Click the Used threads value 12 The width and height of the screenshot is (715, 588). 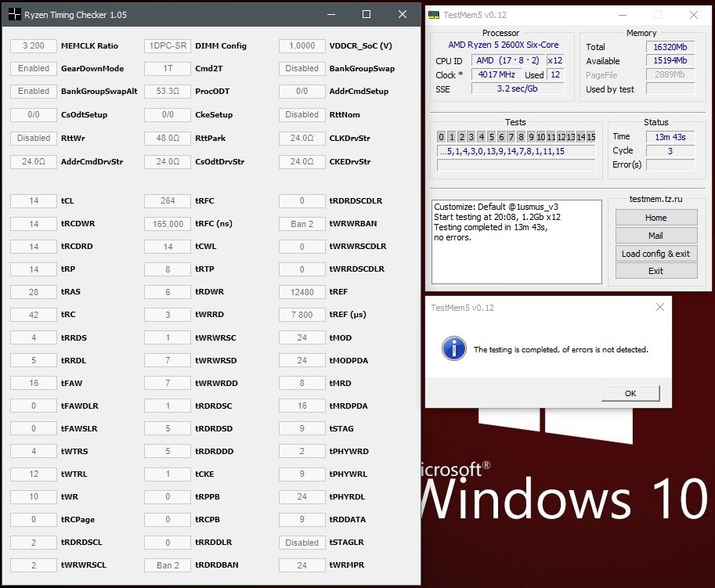coord(555,74)
